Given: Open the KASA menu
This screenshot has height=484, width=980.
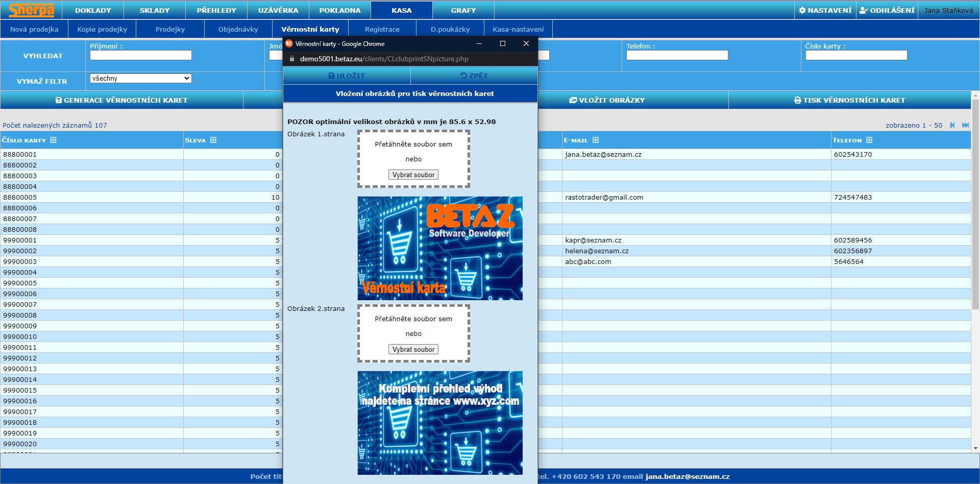Looking at the screenshot, I should click(x=401, y=10).
